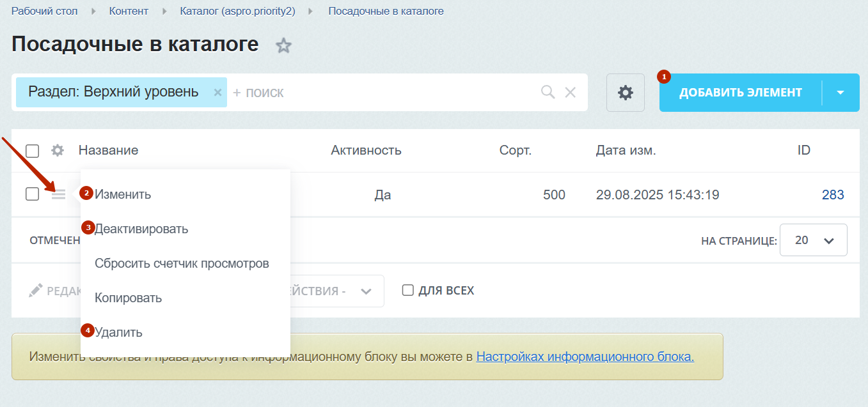Toggle the select-all checkbox in header

point(33,151)
